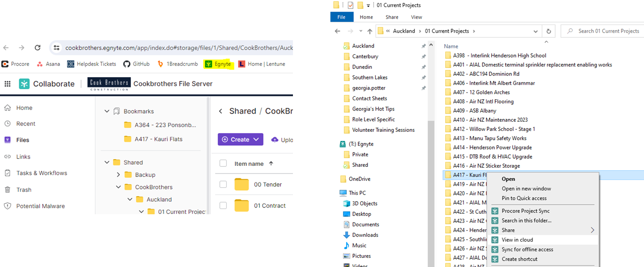This screenshot has width=644, height=267.
Task: Open the Egnyte app grid launcher
Action: (x=7, y=84)
